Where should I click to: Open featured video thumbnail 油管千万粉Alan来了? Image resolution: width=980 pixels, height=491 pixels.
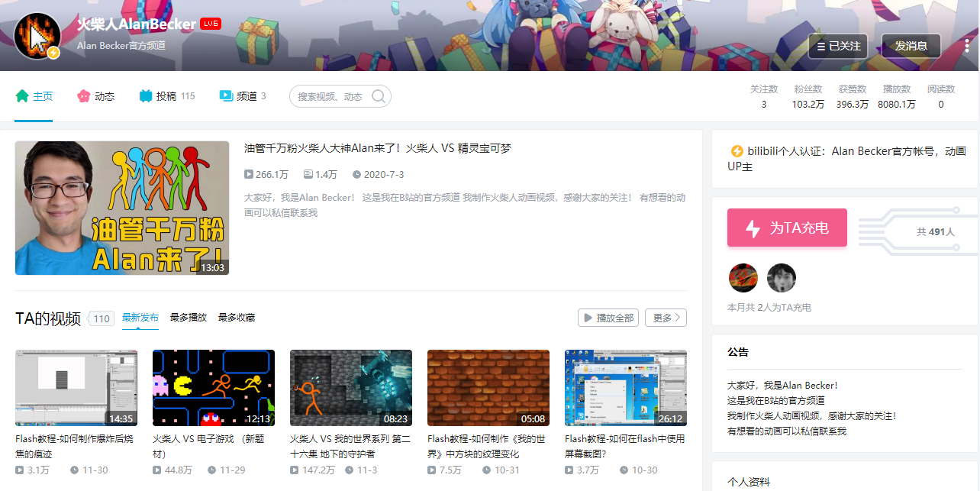(x=122, y=208)
